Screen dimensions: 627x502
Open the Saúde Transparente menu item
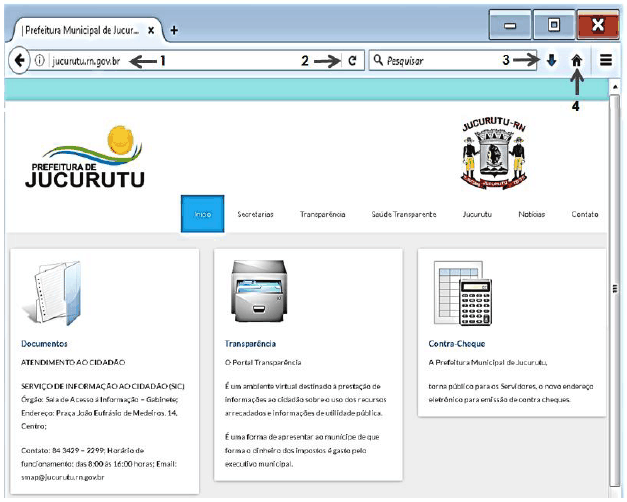pos(403,214)
